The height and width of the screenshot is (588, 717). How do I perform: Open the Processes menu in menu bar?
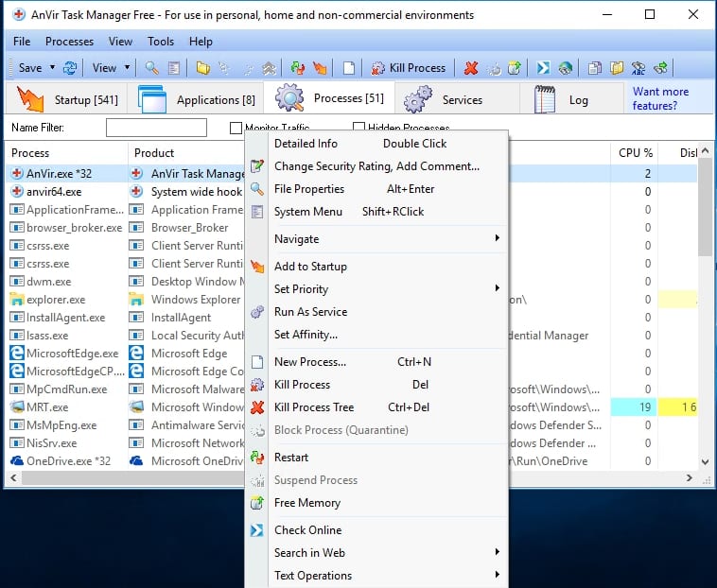[x=69, y=42]
